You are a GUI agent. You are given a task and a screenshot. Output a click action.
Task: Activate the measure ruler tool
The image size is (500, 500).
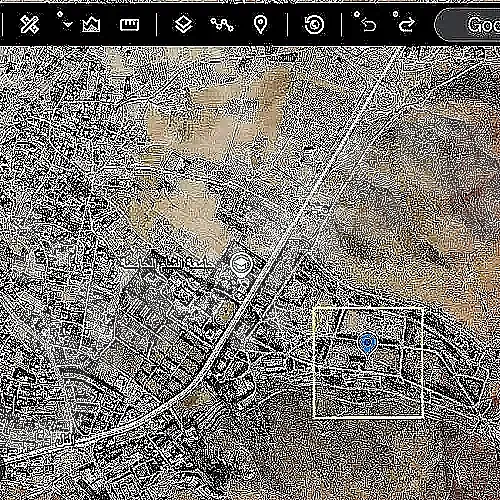129,25
